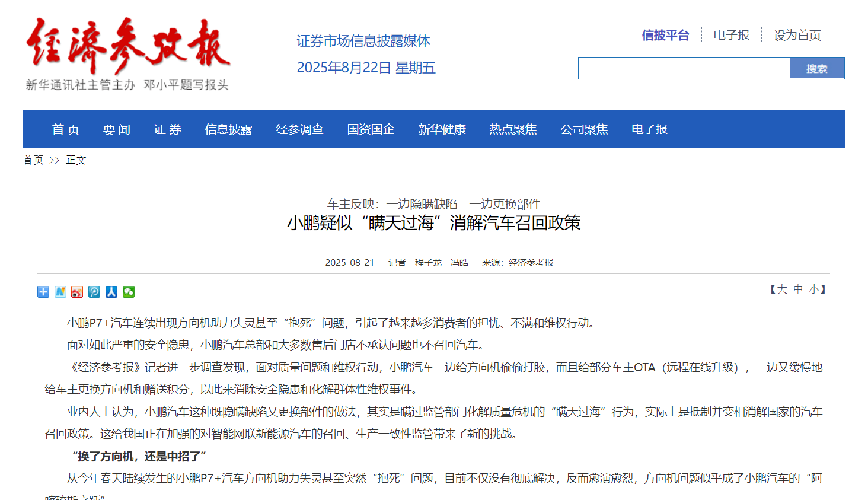Click 首页 in the breadcrumb
Image resolution: width=868 pixels, height=500 pixels.
point(33,160)
